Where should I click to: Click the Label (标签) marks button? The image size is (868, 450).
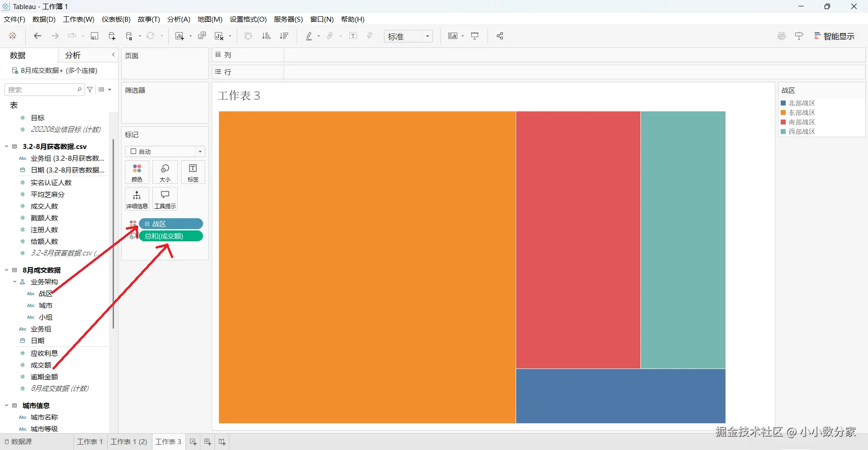[193, 172]
